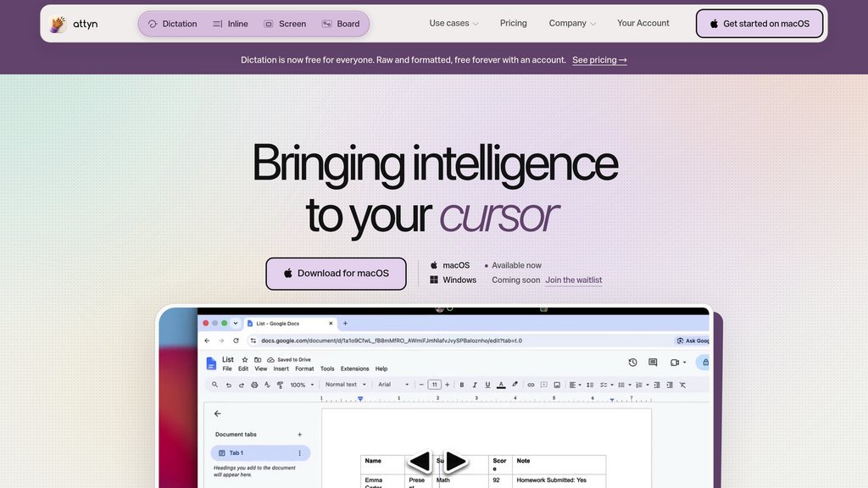Click Download for macOS button
This screenshot has width=868, height=488.
(336, 274)
